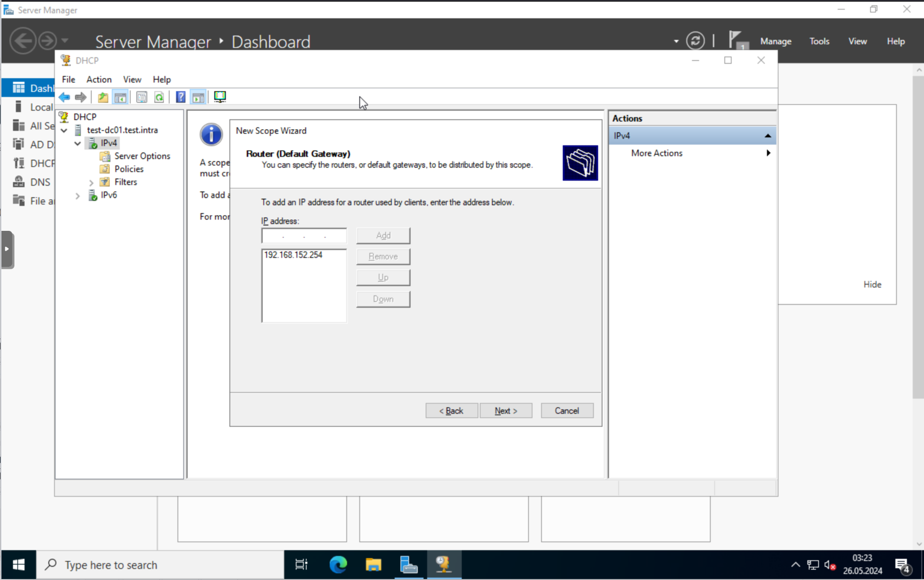Click the Server Manager forward navigation arrow
The height and width of the screenshot is (580, 924).
[48, 41]
